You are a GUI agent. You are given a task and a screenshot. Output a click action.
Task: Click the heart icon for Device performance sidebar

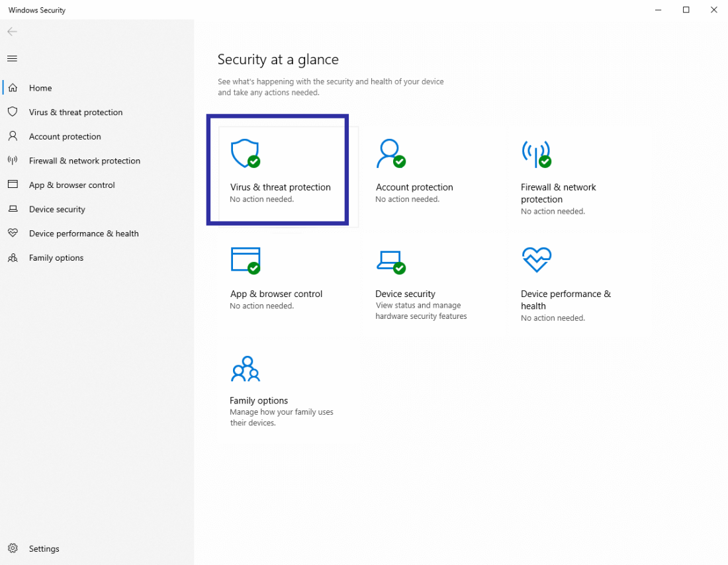pos(13,233)
